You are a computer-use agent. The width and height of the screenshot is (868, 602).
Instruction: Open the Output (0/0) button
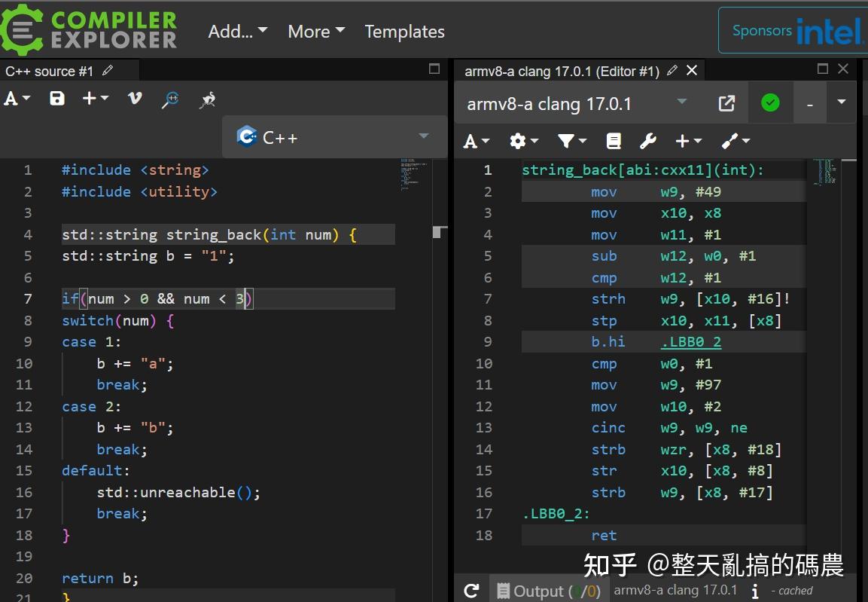(548, 591)
